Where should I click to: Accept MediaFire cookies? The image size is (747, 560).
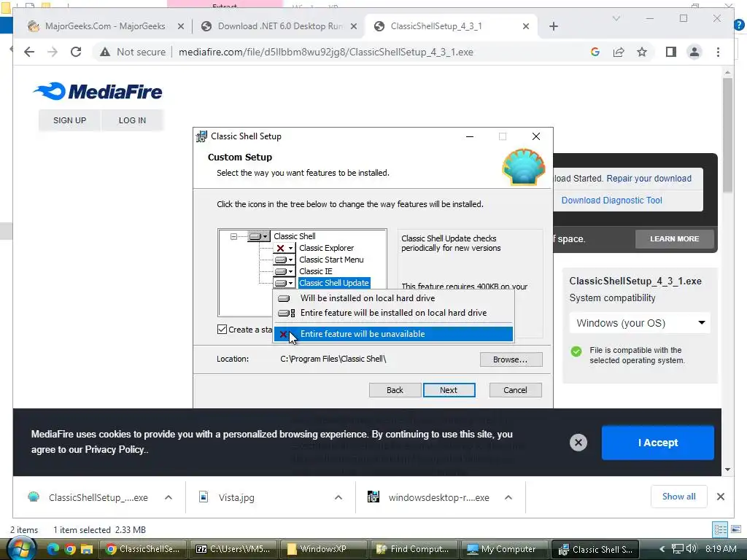pos(658,443)
